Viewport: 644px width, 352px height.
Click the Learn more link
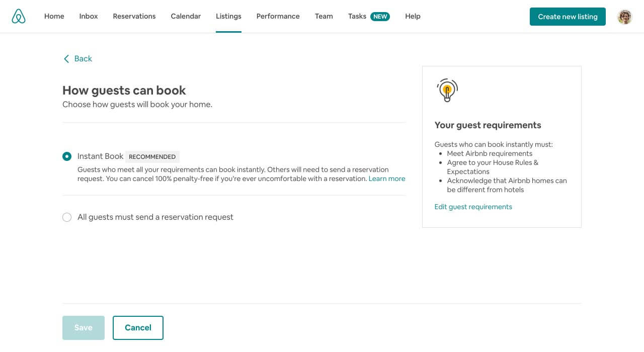coord(387,179)
